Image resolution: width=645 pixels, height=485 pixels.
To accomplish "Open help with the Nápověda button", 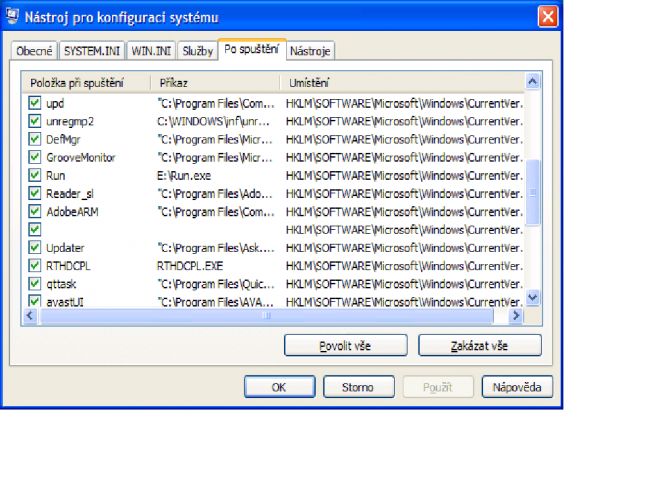I will tap(517, 387).
